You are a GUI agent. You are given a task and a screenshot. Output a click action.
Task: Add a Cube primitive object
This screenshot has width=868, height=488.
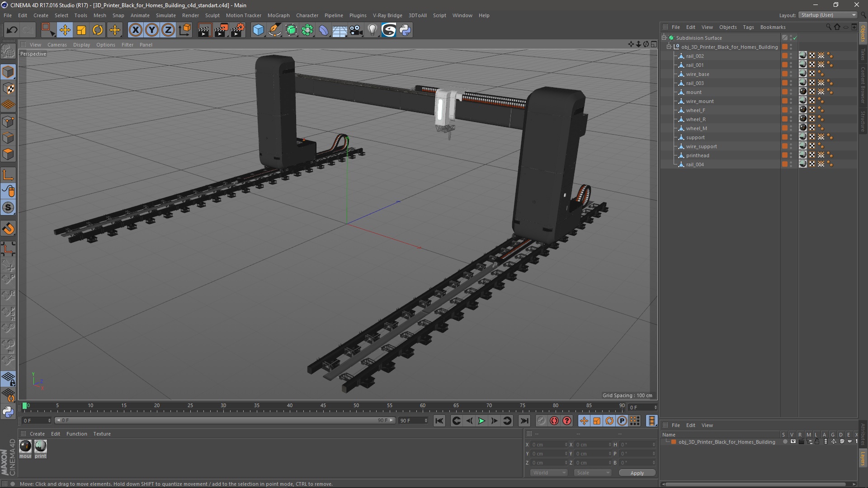pyautogui.click(x=258, y=30)
